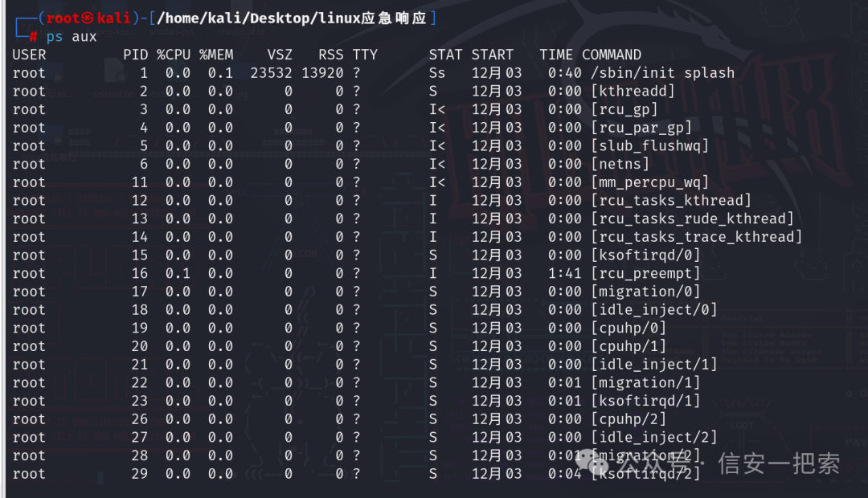868x498 pixels.
Task: Click the TIME value 1:41
Action: point(565,274)
